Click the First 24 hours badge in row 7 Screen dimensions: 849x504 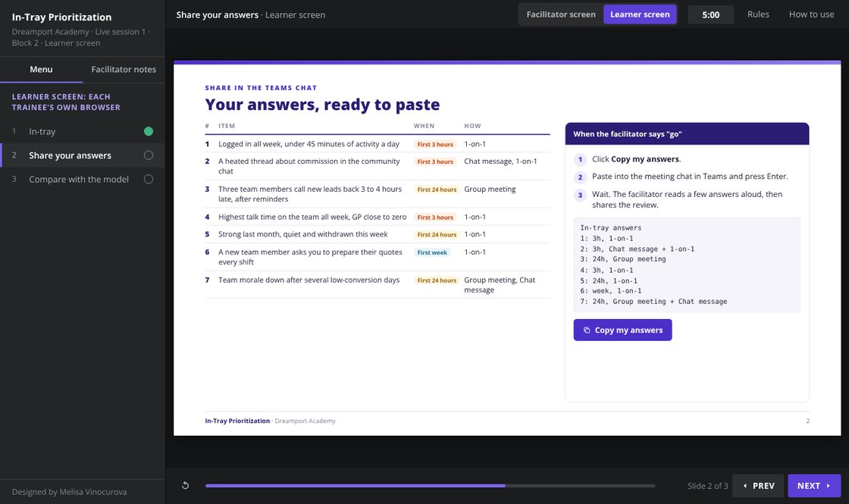coord(437,280)
